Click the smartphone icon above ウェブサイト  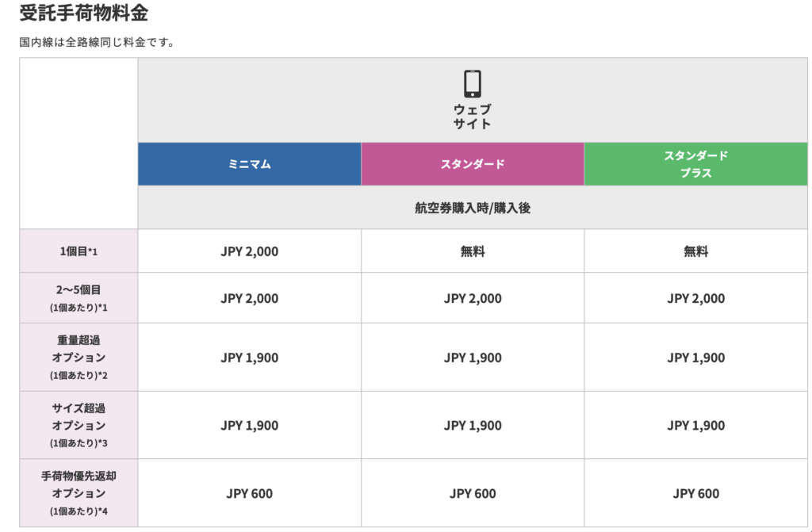[x=473, y=84]
